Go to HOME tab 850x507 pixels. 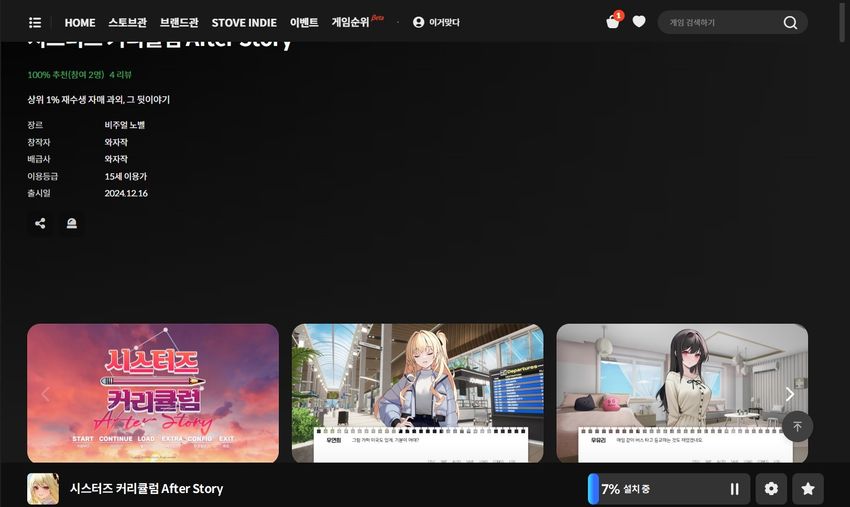point(80,23)
